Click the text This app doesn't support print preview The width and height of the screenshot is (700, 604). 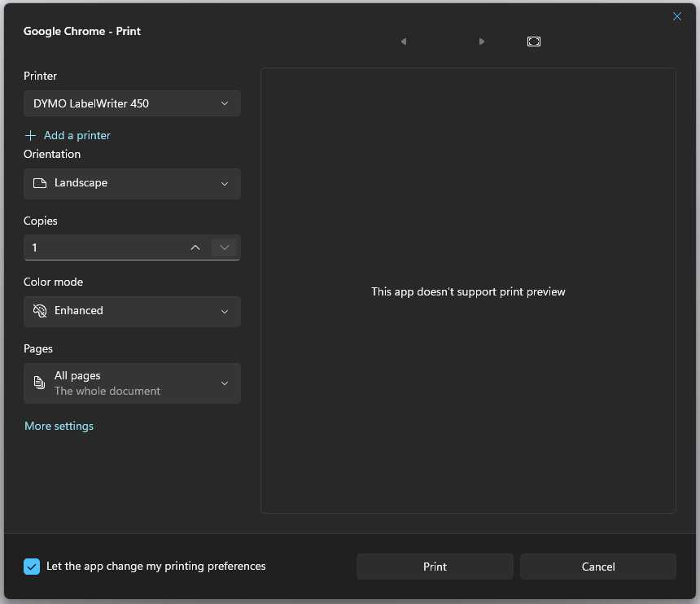pos(468,292)
